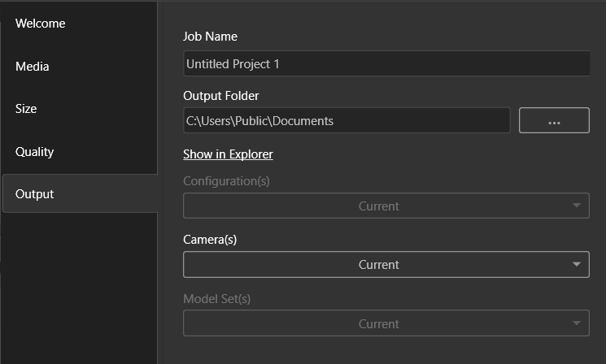Click the Model Set(s) dropdown arrow

coord(577,323)
